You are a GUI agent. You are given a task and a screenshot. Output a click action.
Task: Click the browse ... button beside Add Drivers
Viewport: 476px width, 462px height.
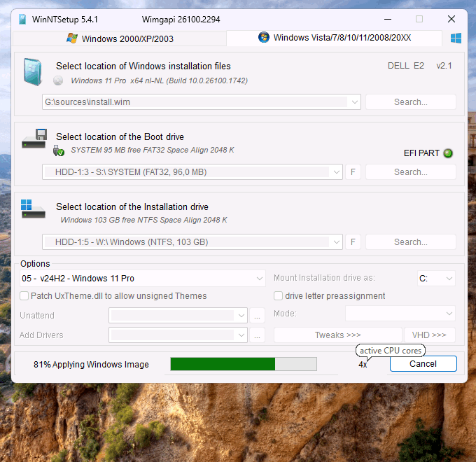point(257,335)
